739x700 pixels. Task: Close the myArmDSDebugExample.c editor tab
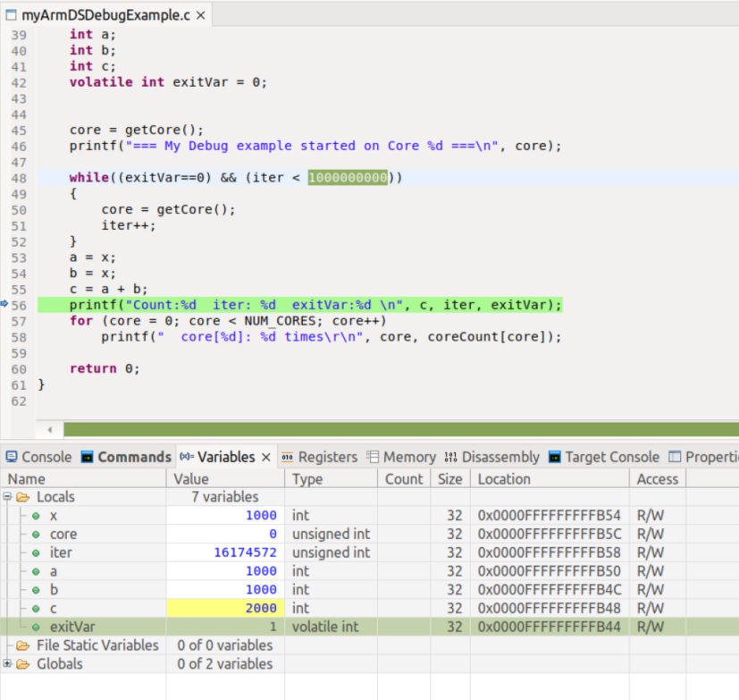[x=200, y=15]
